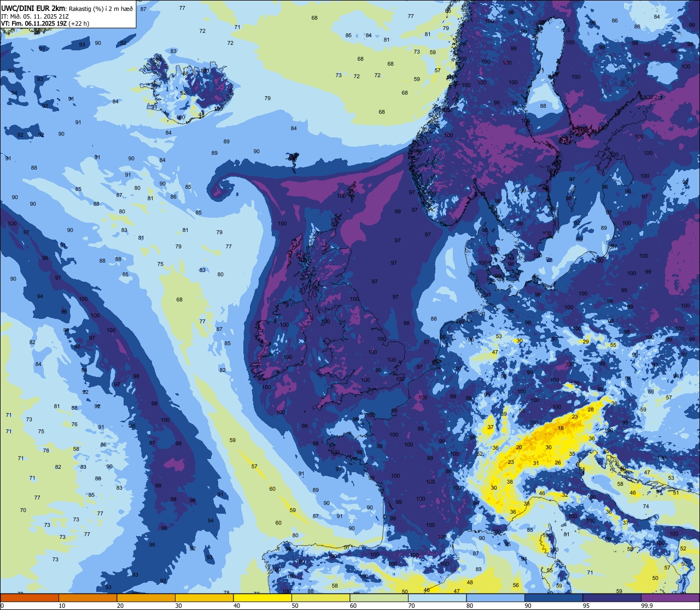Click the amber 20–30 legend swatch
Image resolution: width=700 pixels, height=610 pixels.
146,597
